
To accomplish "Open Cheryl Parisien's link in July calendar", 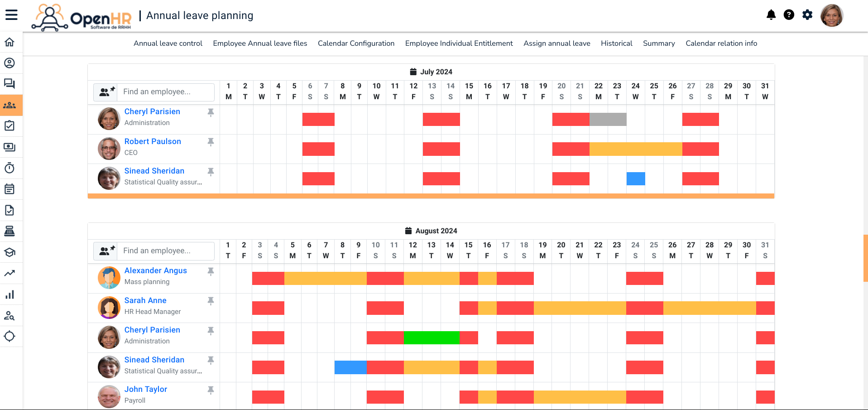I will [152, 111].
